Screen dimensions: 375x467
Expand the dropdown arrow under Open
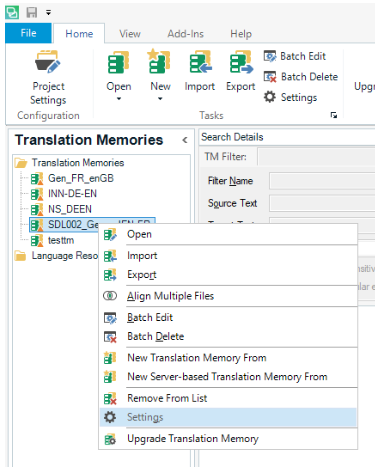119,99
